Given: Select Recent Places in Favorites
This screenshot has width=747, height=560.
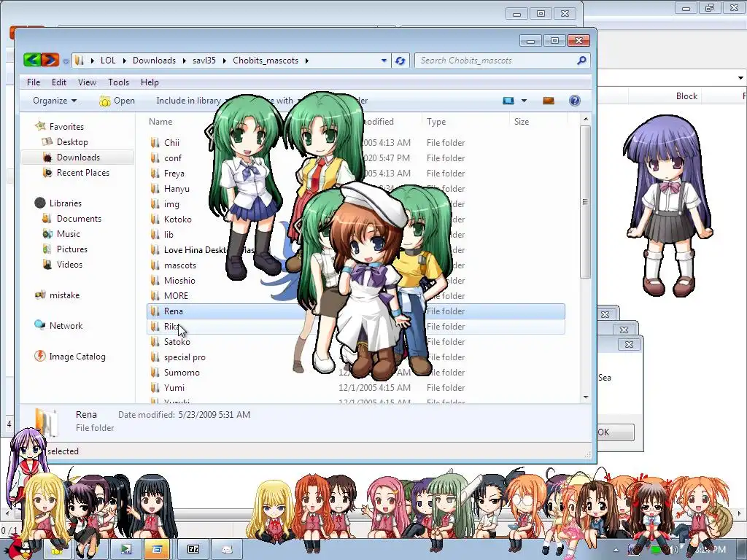Looking at the screenshot, I should pyautogui.click(x=83, y=172).
